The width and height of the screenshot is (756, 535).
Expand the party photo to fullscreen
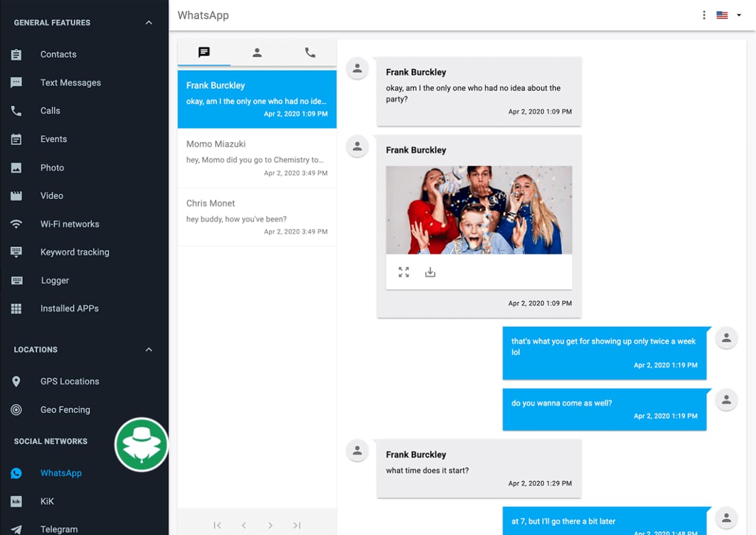pos(403,272)
